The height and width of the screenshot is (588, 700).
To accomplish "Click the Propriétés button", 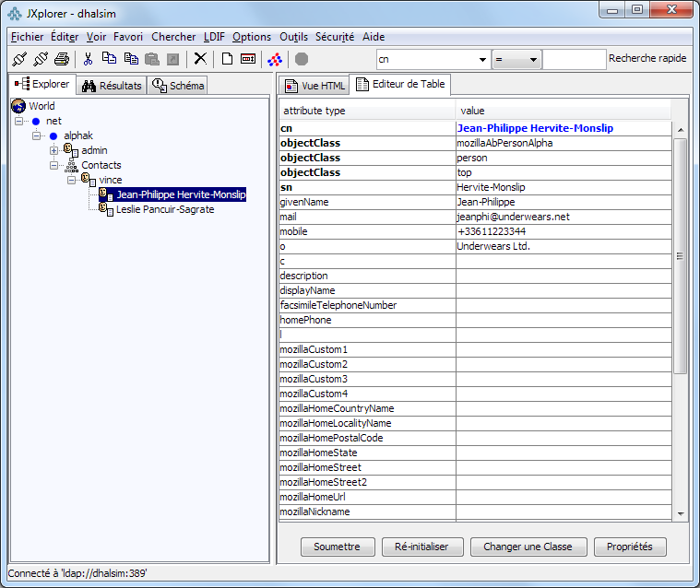I will [x=630, y=547].
